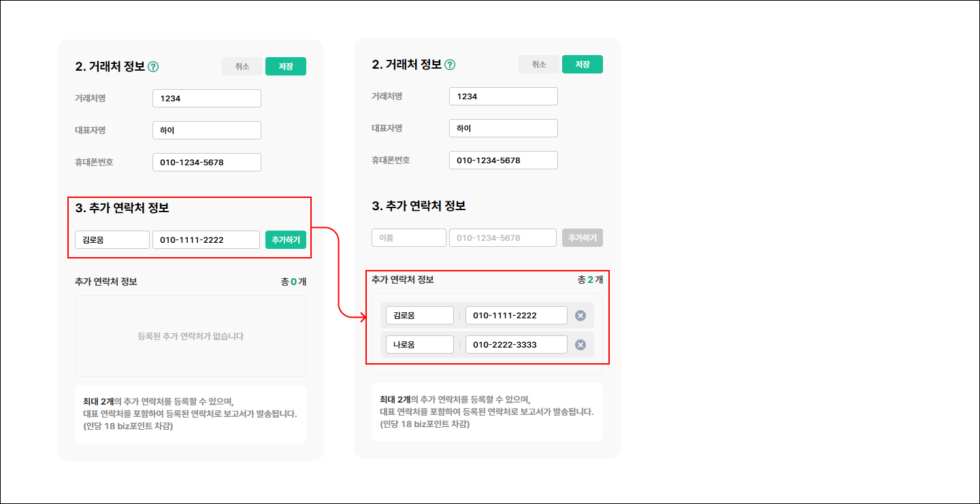Click the 대표자명 field in left card
The height and width of the screenshot is (504, 980).
tap(206, 130)
